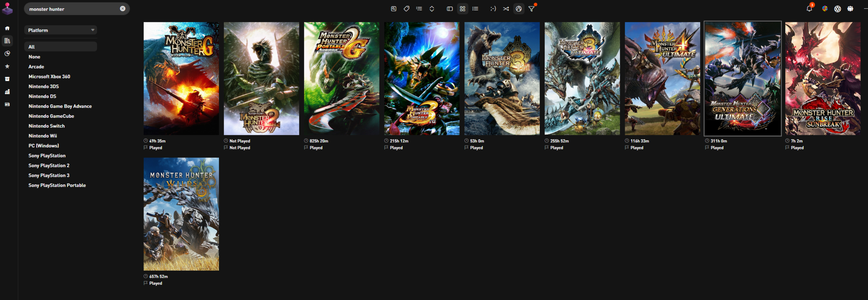Switch to list view layout
868x300 pixels.
click(x=475, y=9)
